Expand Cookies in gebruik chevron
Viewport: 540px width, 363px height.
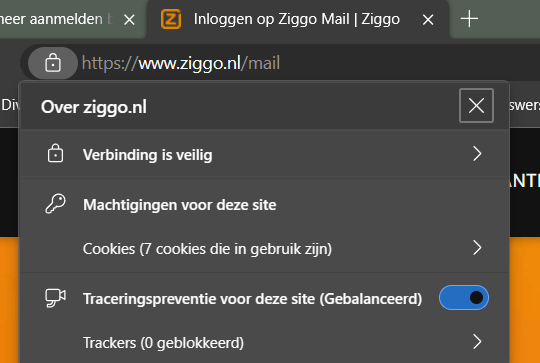pos(477,248)
